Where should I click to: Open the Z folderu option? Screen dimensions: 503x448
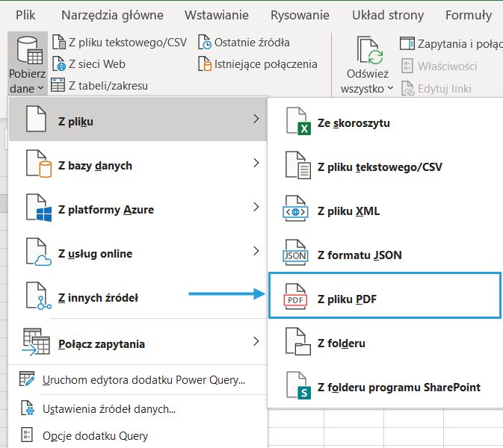pyautogui.click(x=342, y=343)
